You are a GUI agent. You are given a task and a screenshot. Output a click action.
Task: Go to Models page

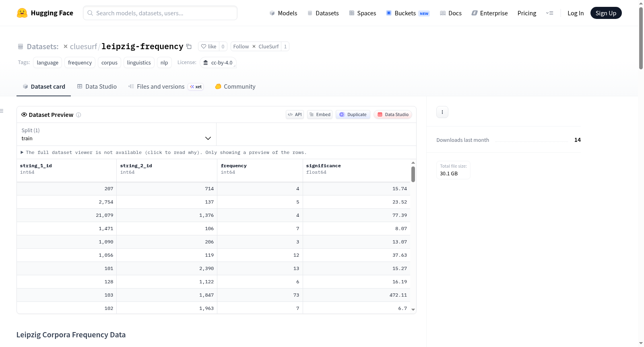(283, 13)
